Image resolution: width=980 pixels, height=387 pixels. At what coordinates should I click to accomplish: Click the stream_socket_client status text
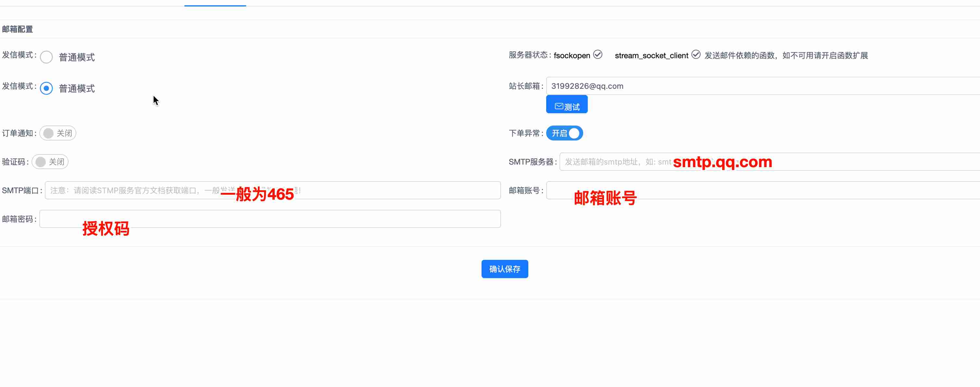click(651, 56)
